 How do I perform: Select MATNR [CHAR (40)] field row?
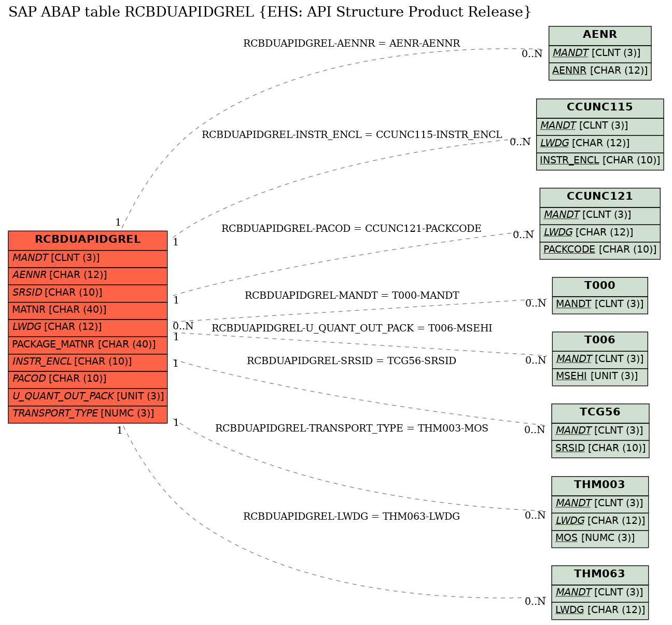coord(88,310)
